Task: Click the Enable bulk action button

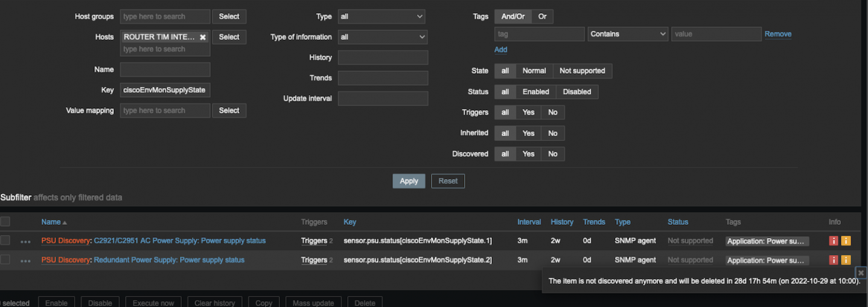Action: tap(56, 303)
